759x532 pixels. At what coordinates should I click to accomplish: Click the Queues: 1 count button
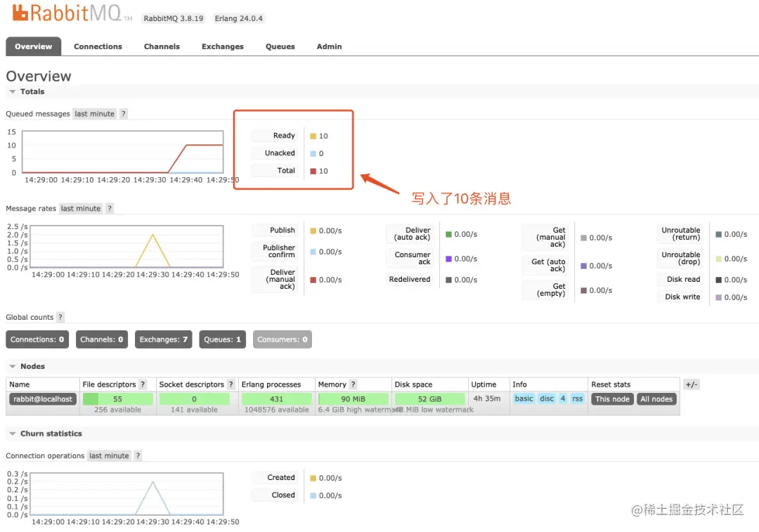tap(222, 339)
